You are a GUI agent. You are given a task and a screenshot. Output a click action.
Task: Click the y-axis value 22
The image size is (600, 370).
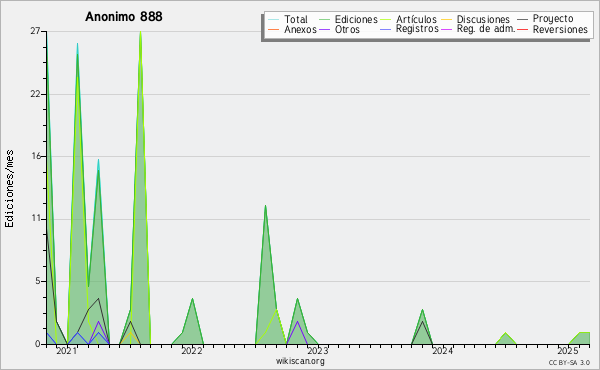[35, 94]
